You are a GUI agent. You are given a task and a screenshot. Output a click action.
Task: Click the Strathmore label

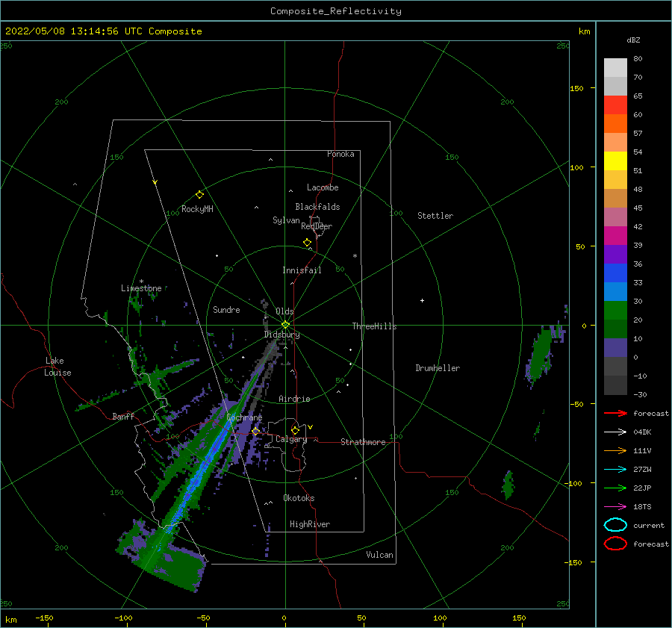[x=363, y=442]
